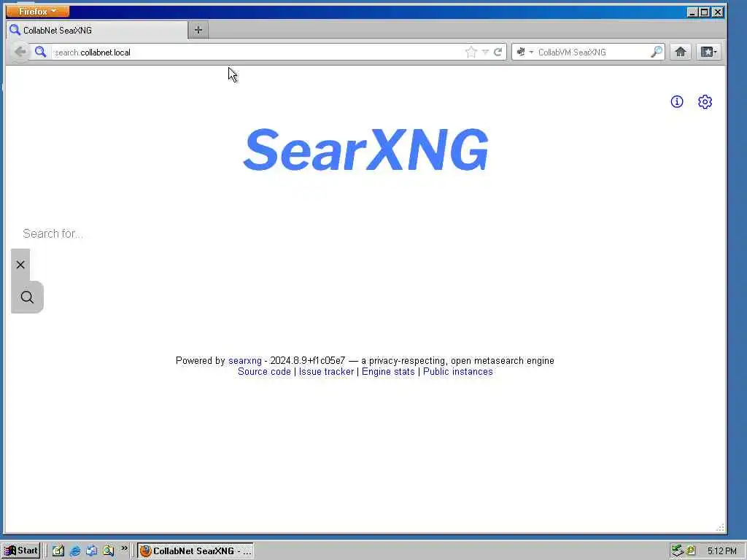Click the magnifier in browser search box

pyautogui.click(x=657, y=52)
